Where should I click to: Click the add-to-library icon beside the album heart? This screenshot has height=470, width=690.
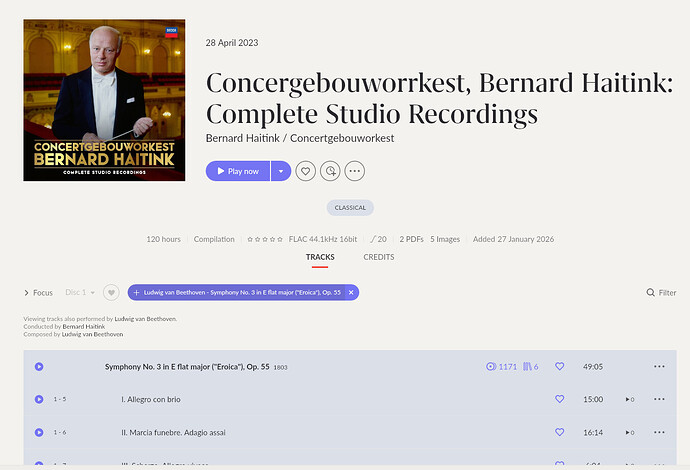click(330, 171)
